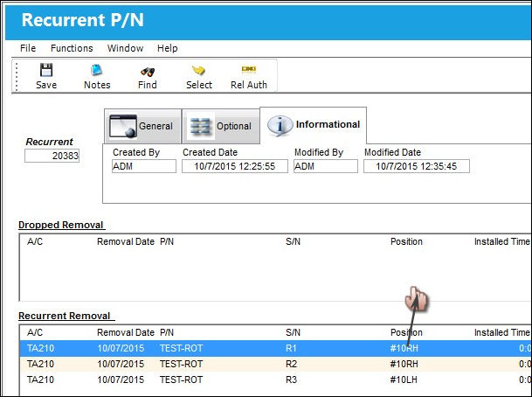Open the File menu
This screenshot has height=397, width=532.
click(28, 48)
